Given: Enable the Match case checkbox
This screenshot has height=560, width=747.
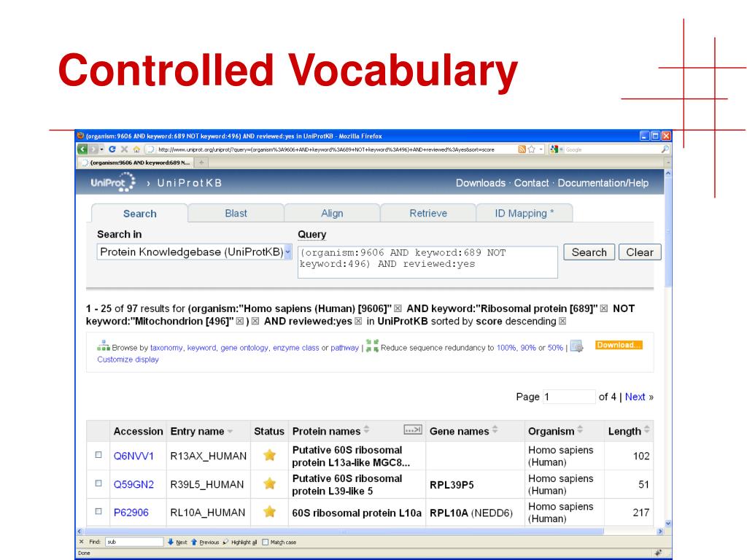Looking at the screenshot, I should coord(266,542).
